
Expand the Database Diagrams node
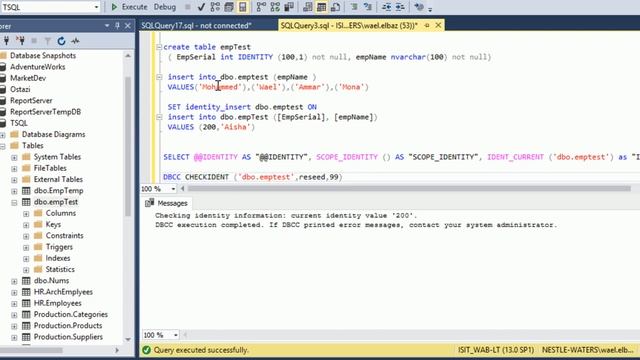click(3, 135)
